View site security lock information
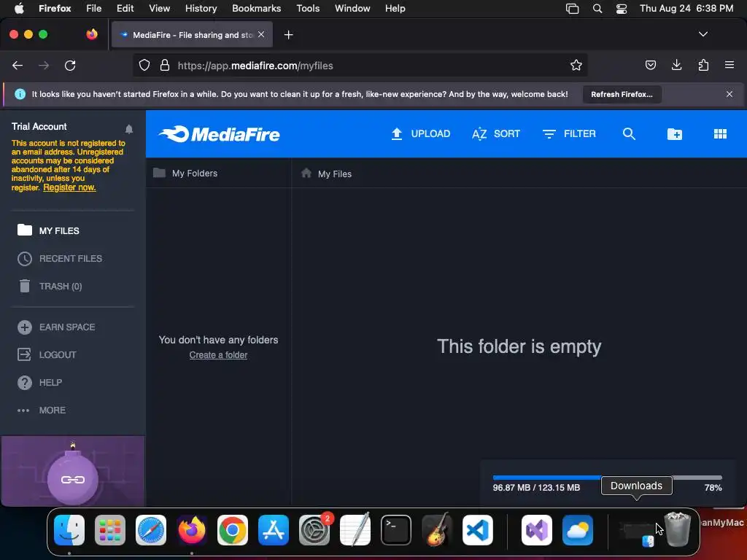Viewport: 747px width, 560px height. pos(165,65)
